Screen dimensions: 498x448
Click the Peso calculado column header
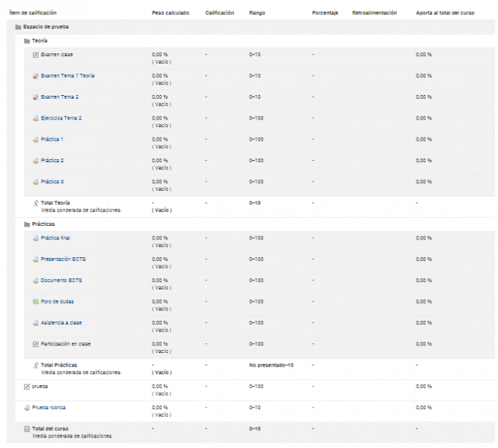click(x=170, y=13)
